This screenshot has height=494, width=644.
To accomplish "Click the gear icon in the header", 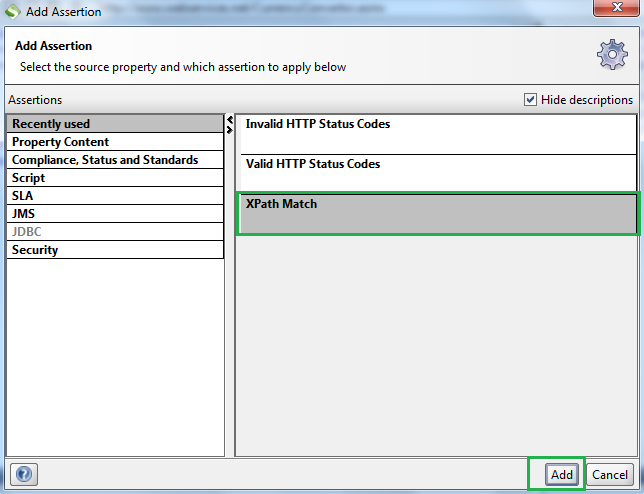I will (x=612, y=56).
